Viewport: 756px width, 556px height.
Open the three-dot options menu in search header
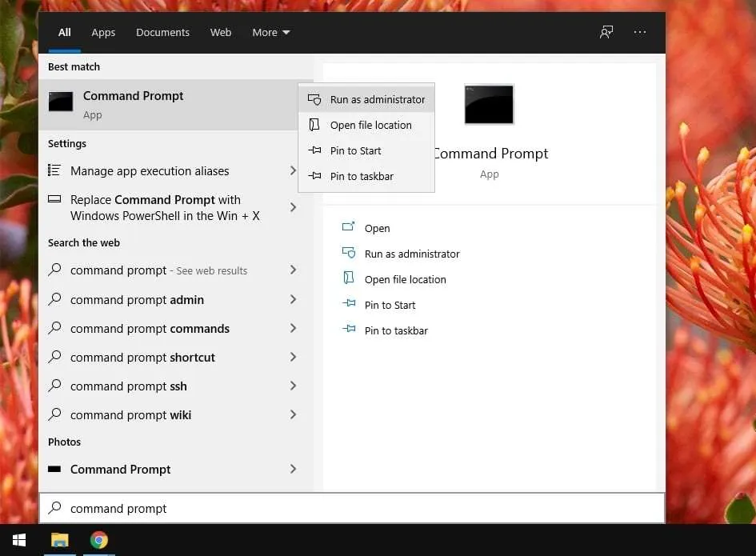click(640, 32)
